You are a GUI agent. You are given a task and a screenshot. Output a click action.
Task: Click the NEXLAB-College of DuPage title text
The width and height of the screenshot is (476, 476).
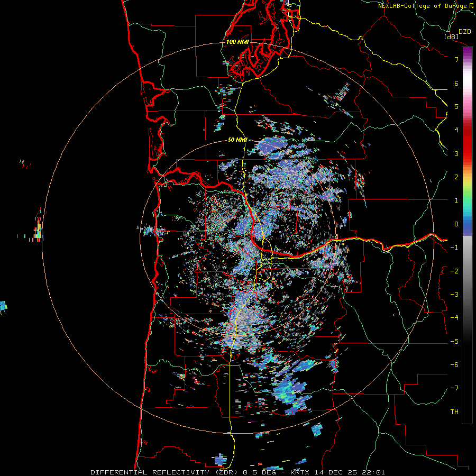click(423, 6)
